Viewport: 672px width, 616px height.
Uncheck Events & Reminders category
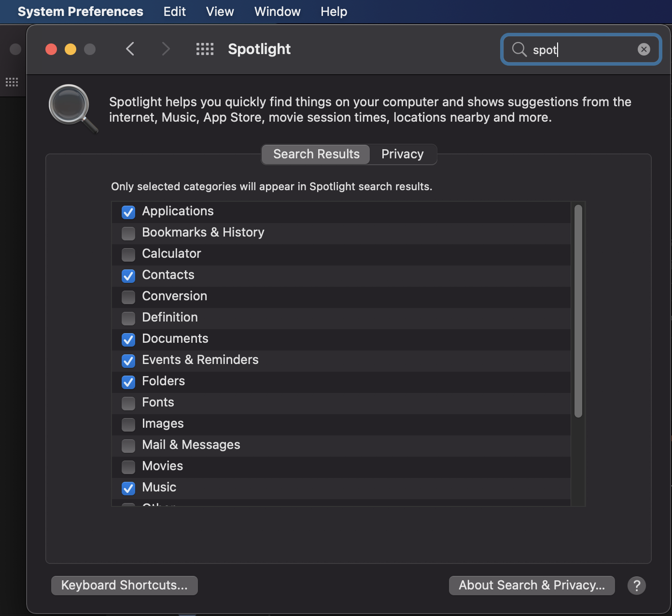pos(128,361)
